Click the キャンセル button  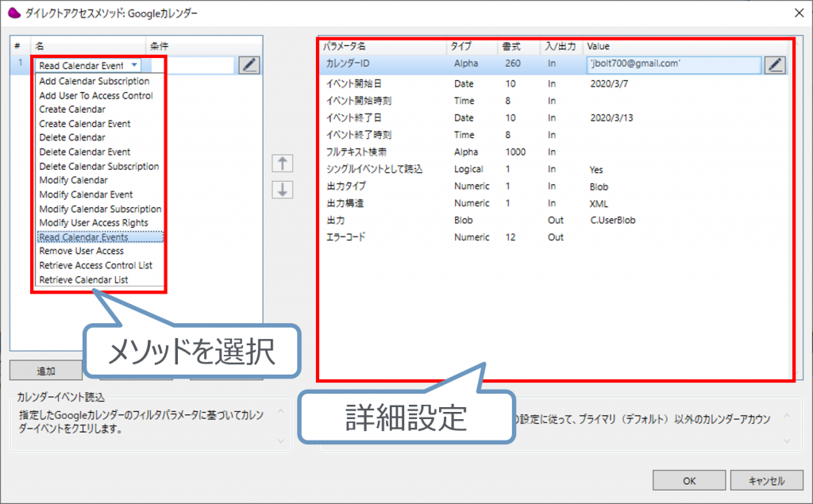(765, 480)
